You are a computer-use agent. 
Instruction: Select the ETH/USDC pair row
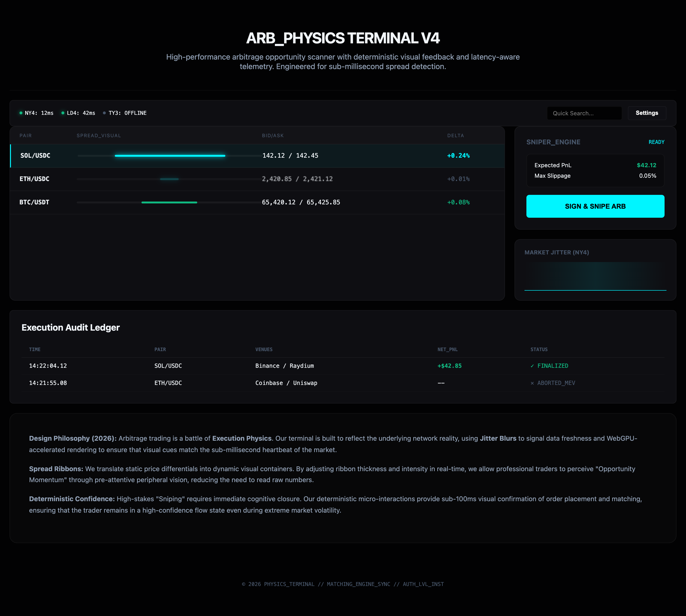pos(35,179)
